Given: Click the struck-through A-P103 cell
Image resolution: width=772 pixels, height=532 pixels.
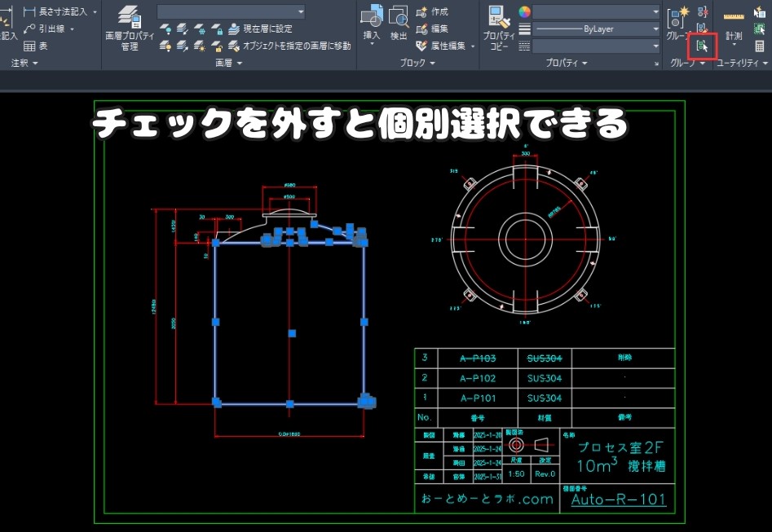Looking at the screenshot, I should click(x=478, y=358).
